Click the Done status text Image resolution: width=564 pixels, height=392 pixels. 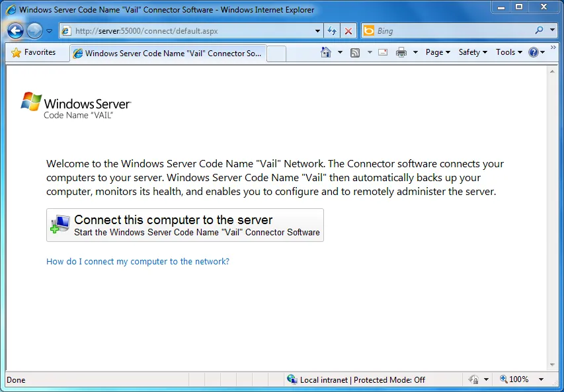pos(16,380)
